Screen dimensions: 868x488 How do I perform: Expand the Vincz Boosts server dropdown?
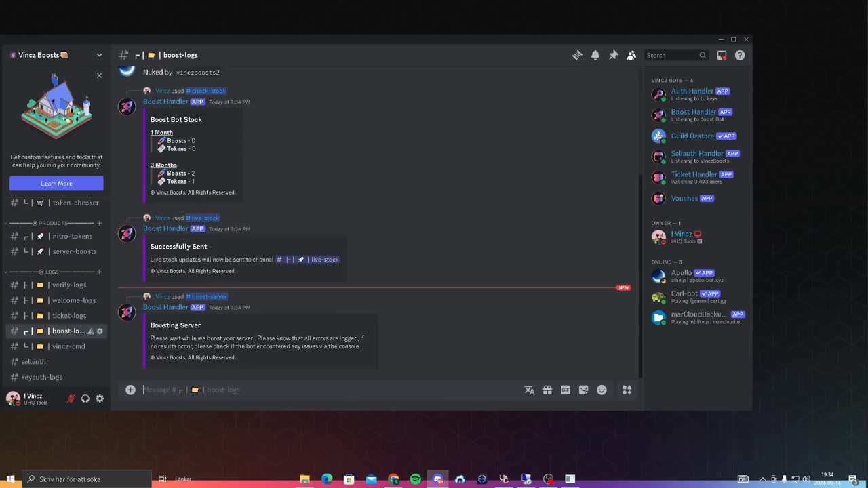[x=99, y=55]
